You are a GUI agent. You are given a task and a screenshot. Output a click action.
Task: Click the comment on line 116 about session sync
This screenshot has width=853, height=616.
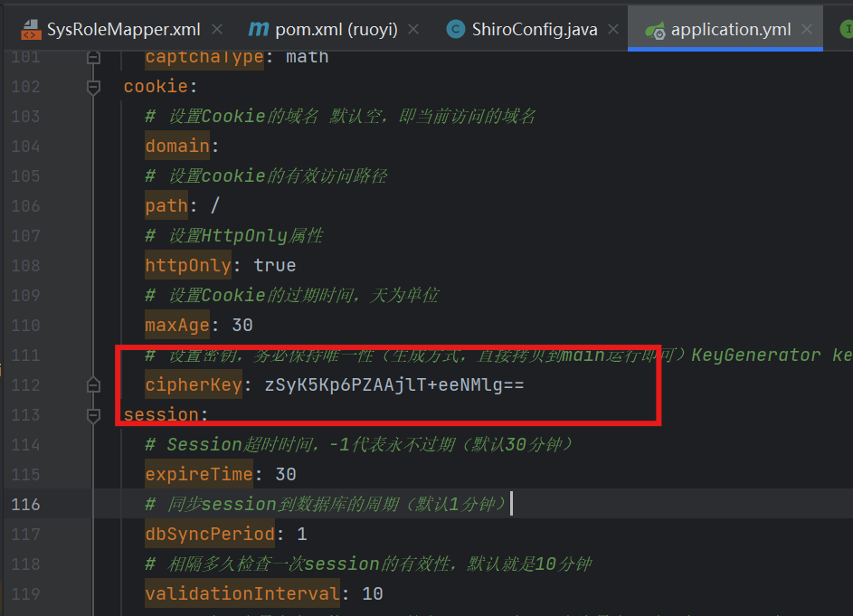326,505
